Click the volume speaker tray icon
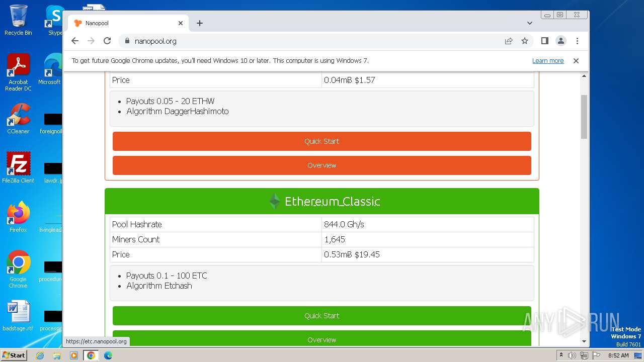Image resolution: width=644 pixels, height=362 pixels. point(572,355)
